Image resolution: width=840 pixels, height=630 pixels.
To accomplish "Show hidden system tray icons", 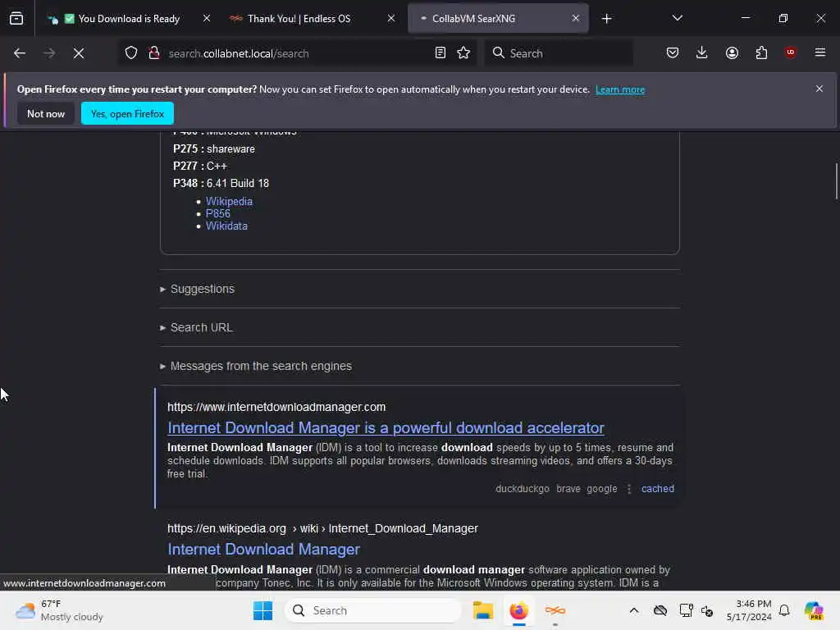I will 634,610.
